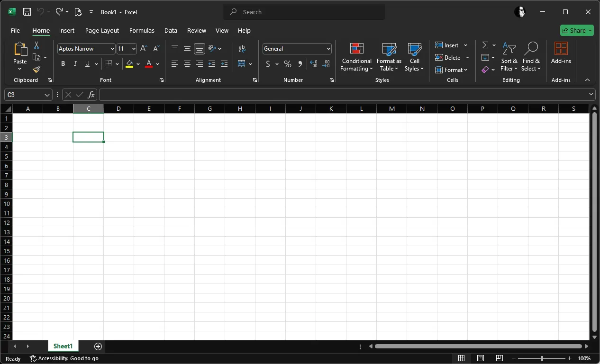600x364 pixels.
Task: Click the Clear eraser icon
Action: (x=485, y=70)
